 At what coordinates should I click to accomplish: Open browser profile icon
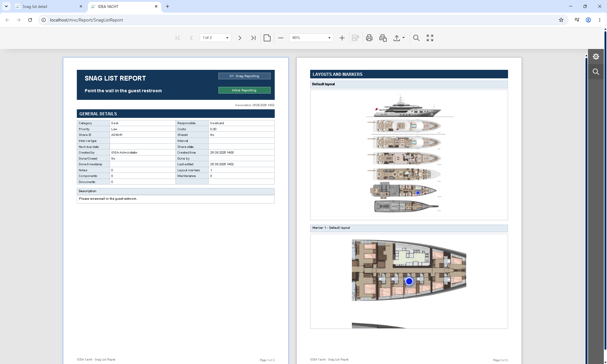click(x=588, y=20)
